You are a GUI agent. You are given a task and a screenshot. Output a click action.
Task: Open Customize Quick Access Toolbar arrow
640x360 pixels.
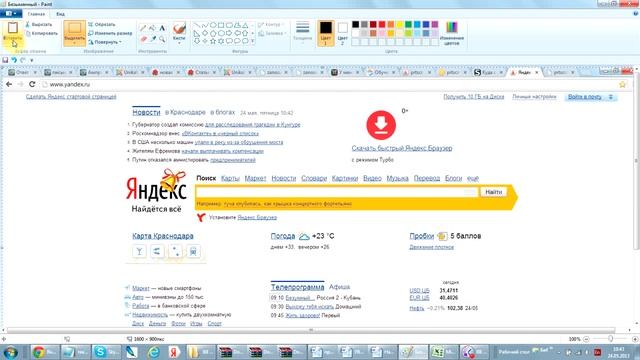click(32, 60)
